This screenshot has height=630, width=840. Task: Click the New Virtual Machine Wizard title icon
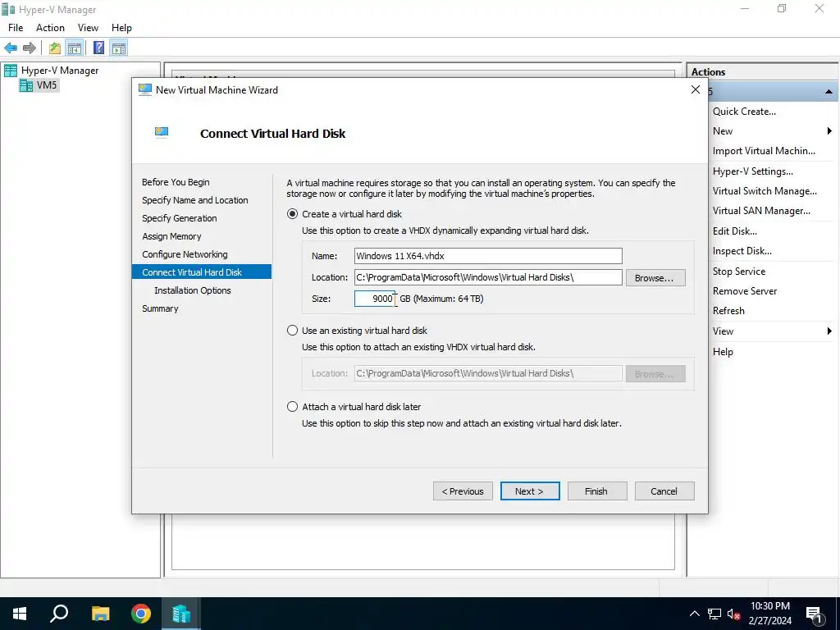145,90
